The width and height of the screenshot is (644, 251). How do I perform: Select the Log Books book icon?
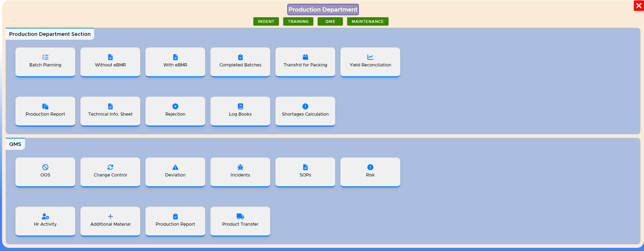[x=240, y=106]
